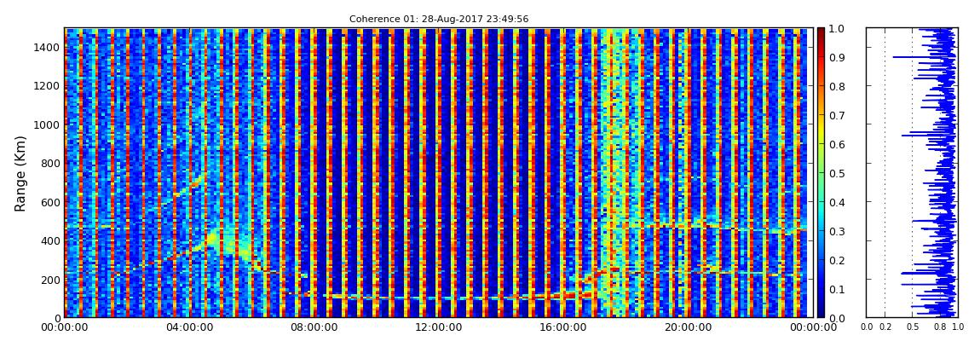Image resolution: width=980 pixels, height=347 pixels.
Task: Click the 1000 tick label on the range axis
Action: 48,124
